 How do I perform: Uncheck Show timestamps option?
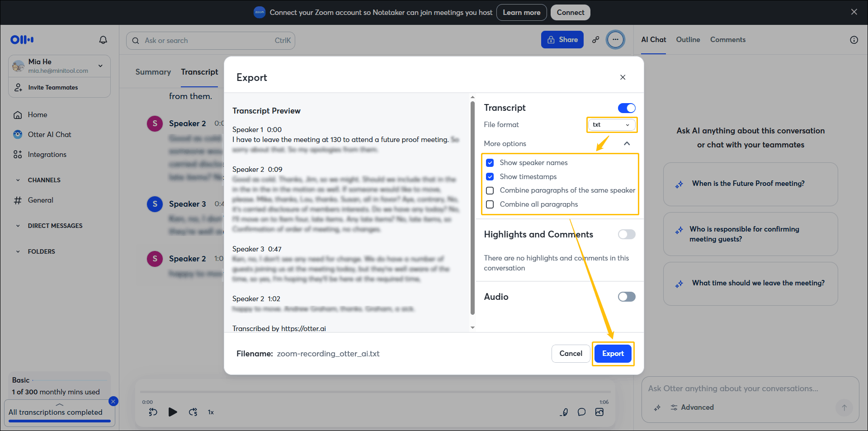pos(490,176)
